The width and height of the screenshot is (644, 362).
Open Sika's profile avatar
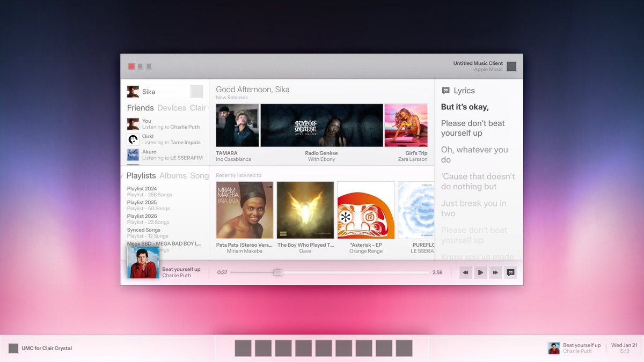(x=133, y=92)
